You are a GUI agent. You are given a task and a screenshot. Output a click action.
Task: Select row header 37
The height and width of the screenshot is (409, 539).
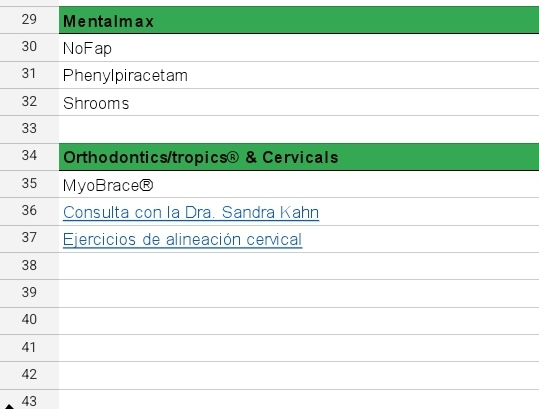(29, 238)
